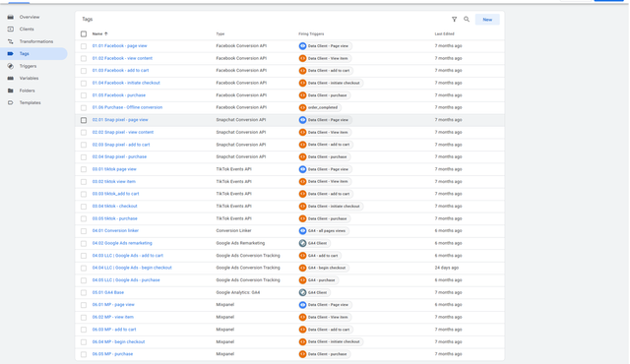Open the search tags icon
630x364 pixels.
[467, 20]
